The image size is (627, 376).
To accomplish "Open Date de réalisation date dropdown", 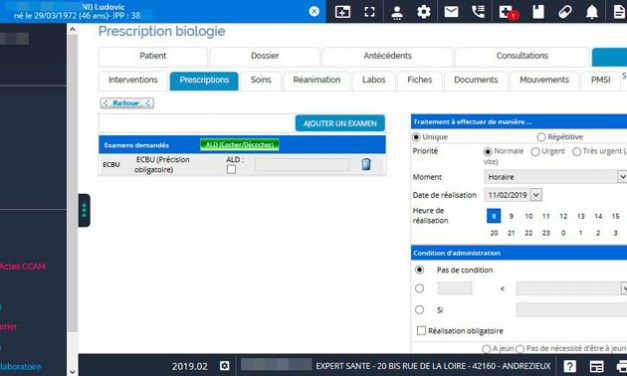I will [x=536, y=195].
